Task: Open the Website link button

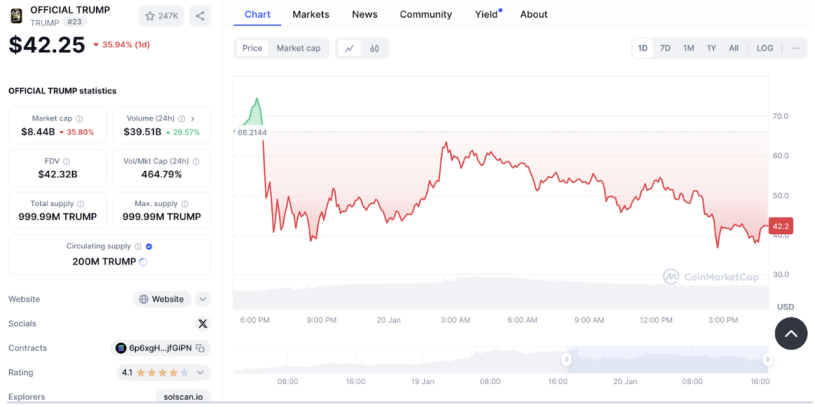Action: click(x=162, y=299)
